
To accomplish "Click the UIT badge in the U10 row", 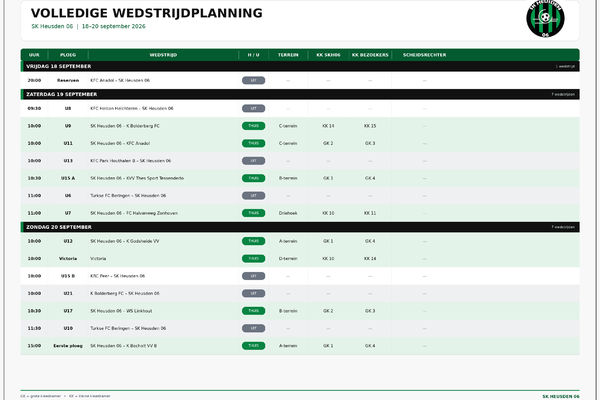I will (253, 328).
